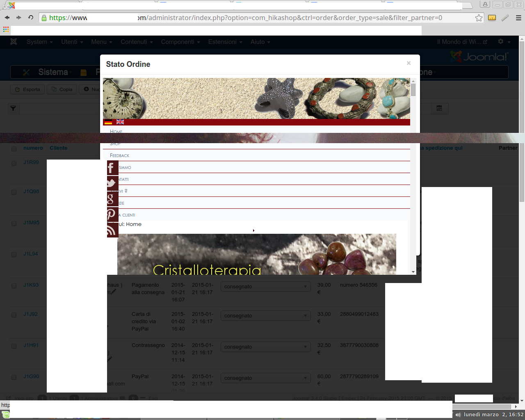Open the volume control in system tray

tap(458, 415)
